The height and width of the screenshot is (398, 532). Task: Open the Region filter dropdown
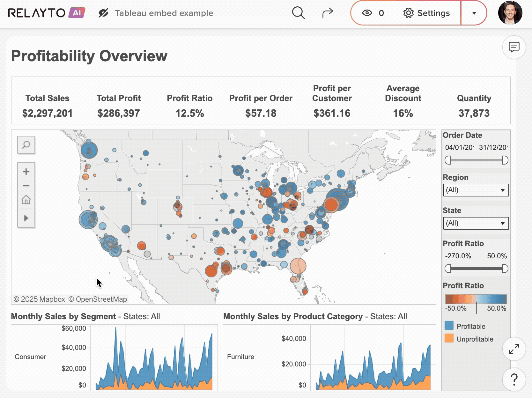(x=476, y=190)
